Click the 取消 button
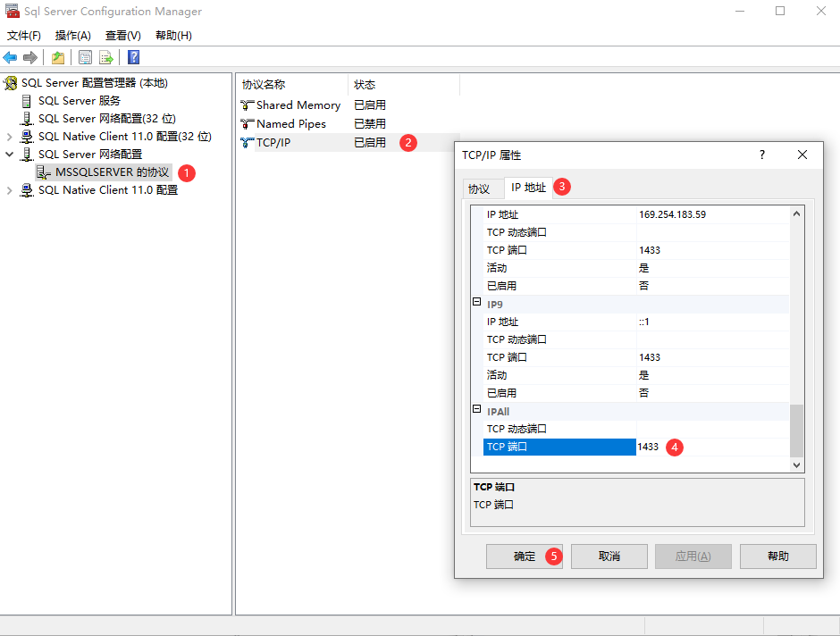This screenshot has width=840, height=636. pos(609,556)
